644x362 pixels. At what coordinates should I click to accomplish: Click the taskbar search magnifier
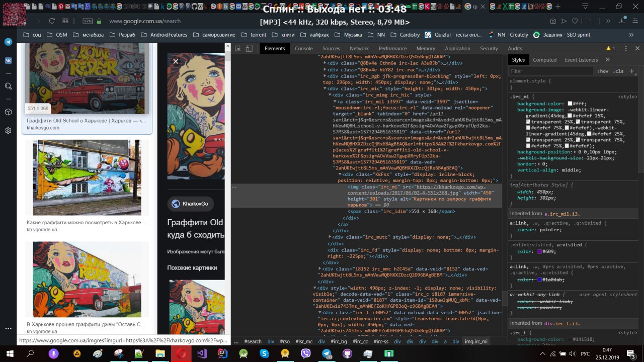pos(30,353)
